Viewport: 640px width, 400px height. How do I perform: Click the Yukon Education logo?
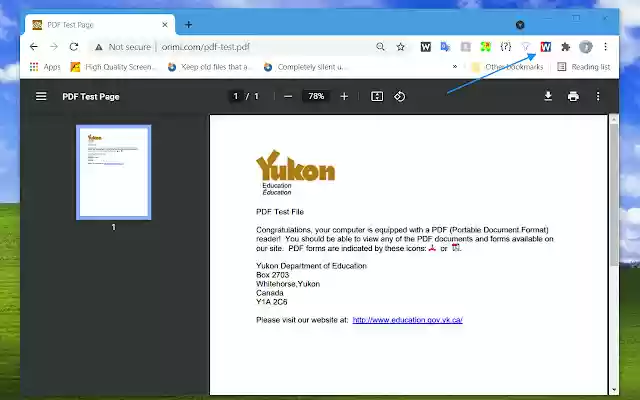[296, 172]
